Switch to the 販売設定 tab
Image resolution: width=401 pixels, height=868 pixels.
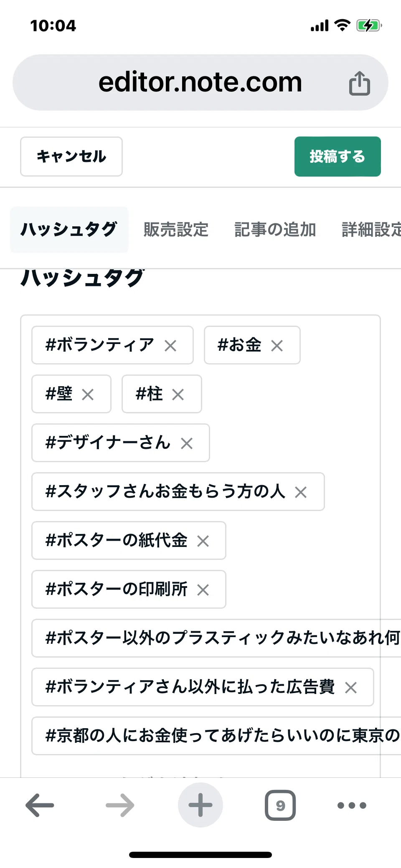click(x=176, y=230)
